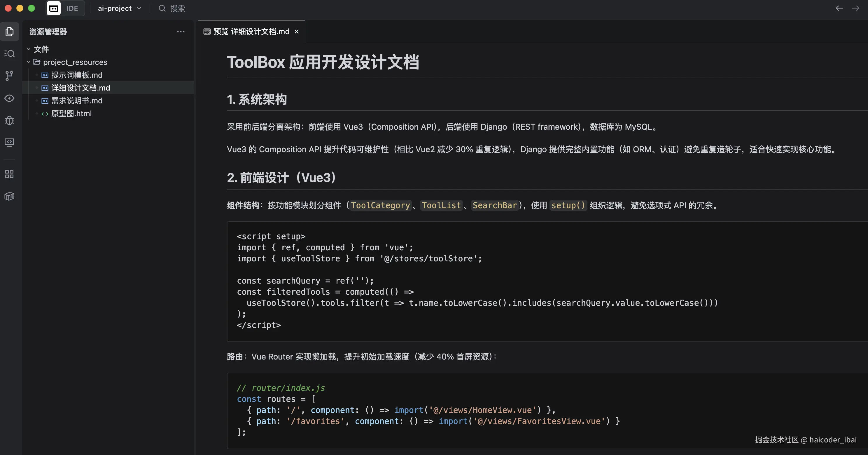Collapse the project_resources folder
Viewport: 868px width, 455px height.
tap(29, 62)
